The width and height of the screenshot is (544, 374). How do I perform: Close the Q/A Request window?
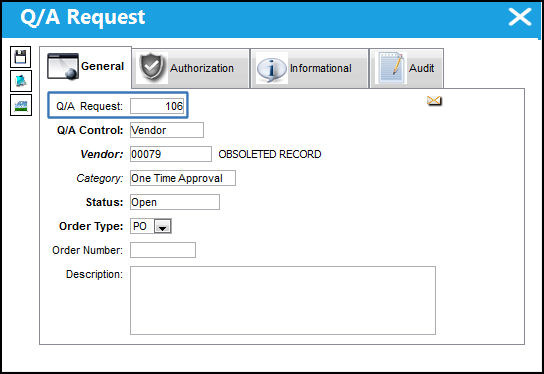519,17
